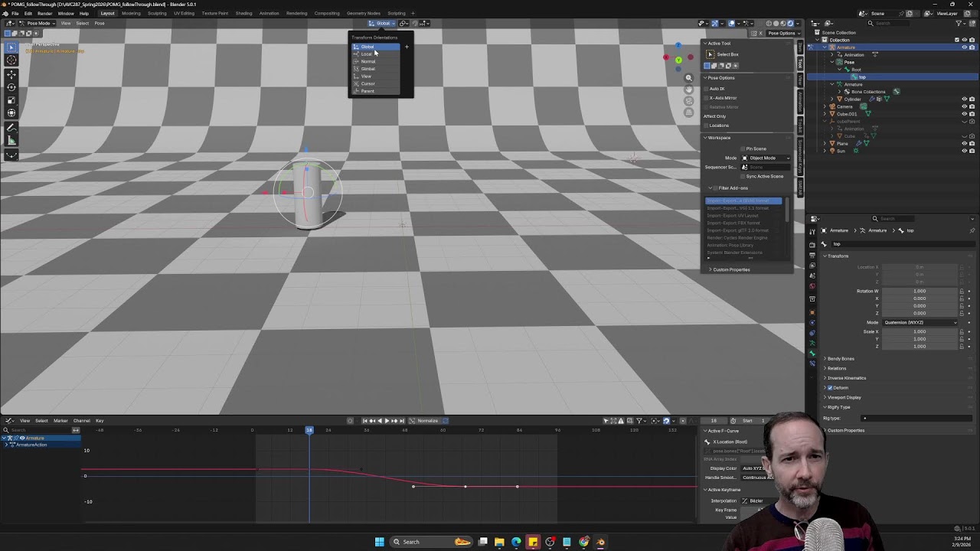Expand the Relations panel

coord(836,368)
